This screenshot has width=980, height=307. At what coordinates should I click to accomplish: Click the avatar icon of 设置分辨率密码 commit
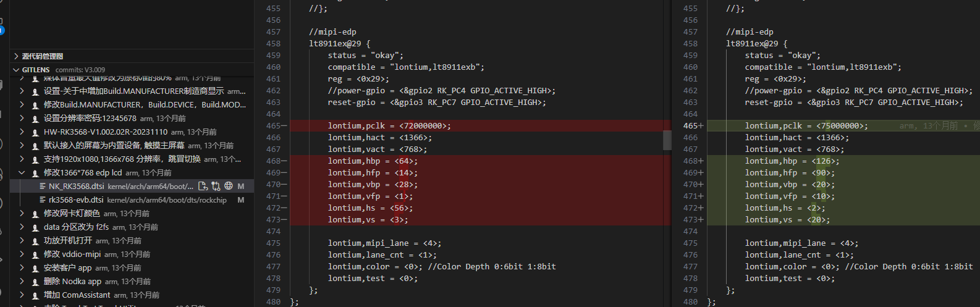pyautogui.click(x=35, y=119)
